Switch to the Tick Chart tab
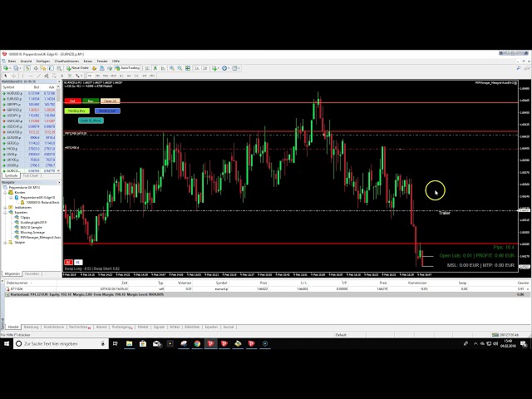532x399 pixels. pyautogui.click(x=30, y=175)
